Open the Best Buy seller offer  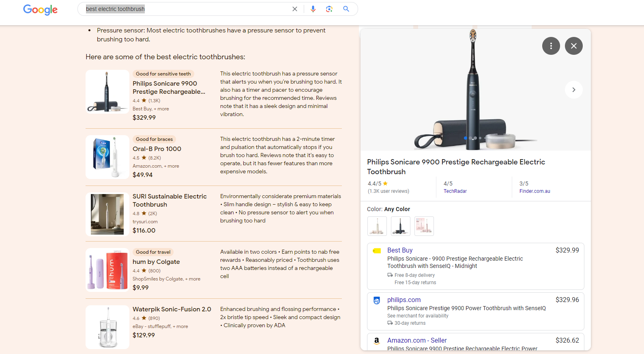pyautogui.click(x=476, y=266)
